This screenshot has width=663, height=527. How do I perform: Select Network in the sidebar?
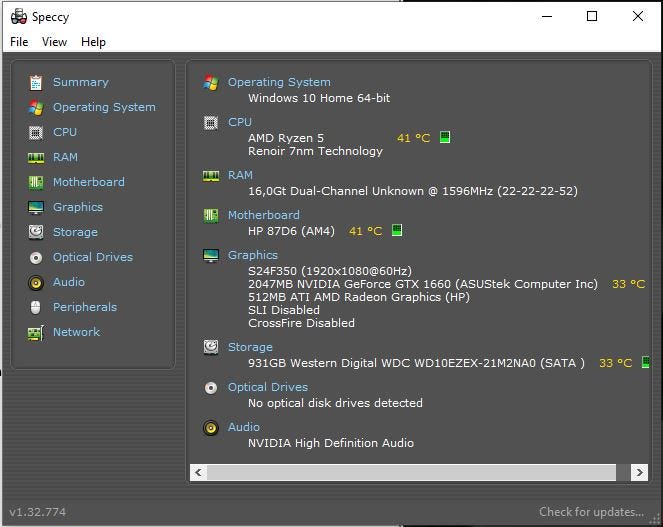76,332
